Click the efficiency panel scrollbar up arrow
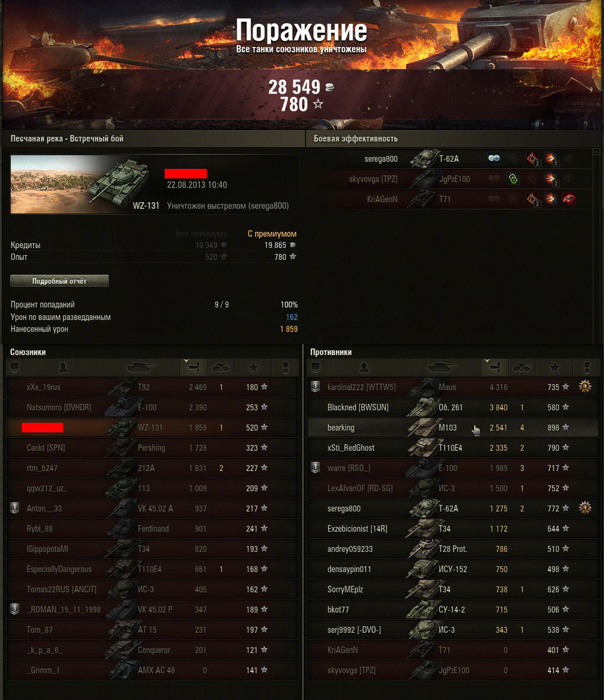The image size is (604, 700). pyautogui.click(x=596, y=152)
